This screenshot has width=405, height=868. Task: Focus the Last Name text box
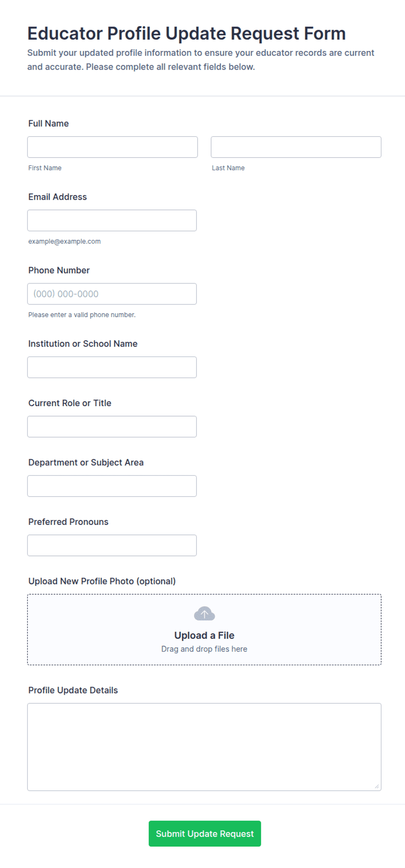[296, 147]
